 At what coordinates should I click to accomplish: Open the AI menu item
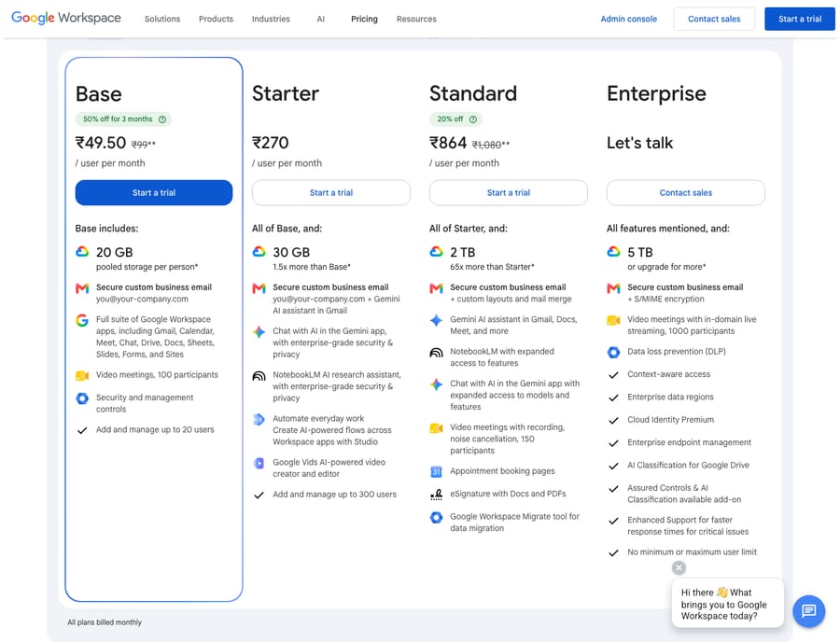click(320, 19)
